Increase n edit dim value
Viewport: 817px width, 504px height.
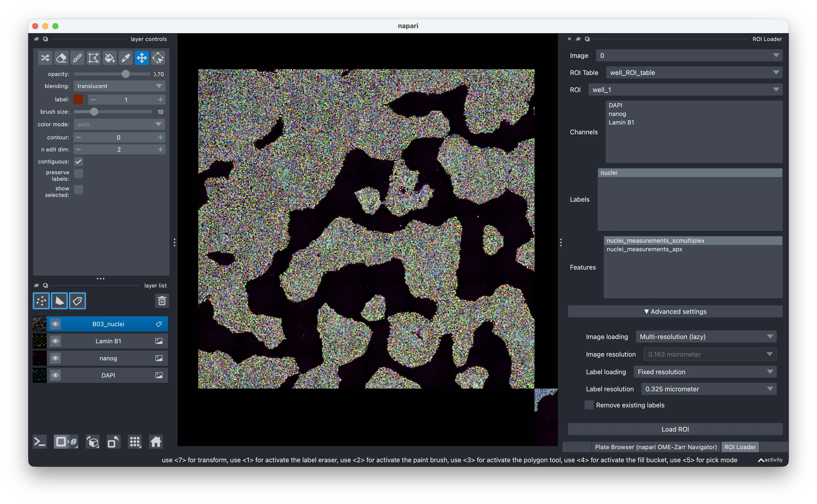click(x=160, y=150)
